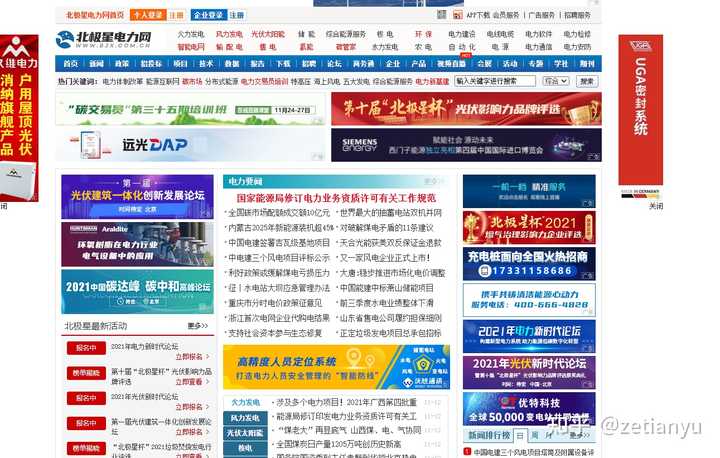Open the 个人登录 login button
This screenshot has height=458, width=720.
click(148, 15)
